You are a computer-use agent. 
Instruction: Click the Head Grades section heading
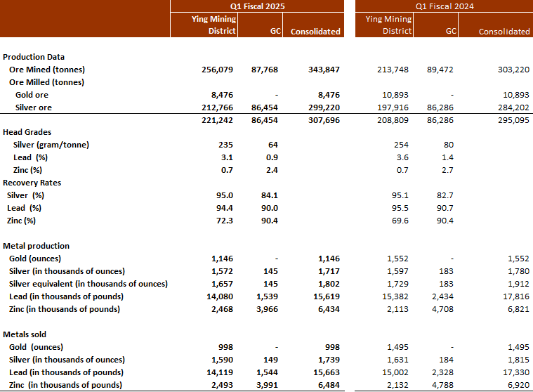pyautogui.click(x=27, y=132)
